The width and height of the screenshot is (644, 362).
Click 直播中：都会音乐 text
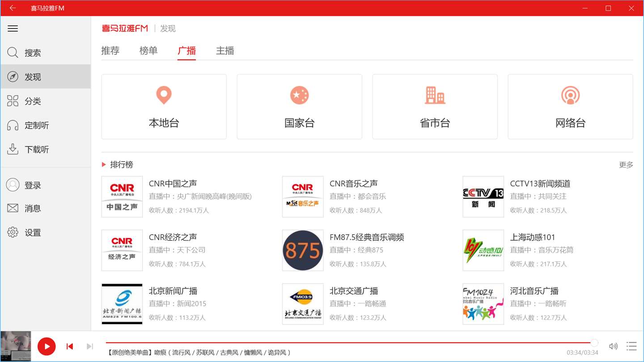click(x=358, y=197)
